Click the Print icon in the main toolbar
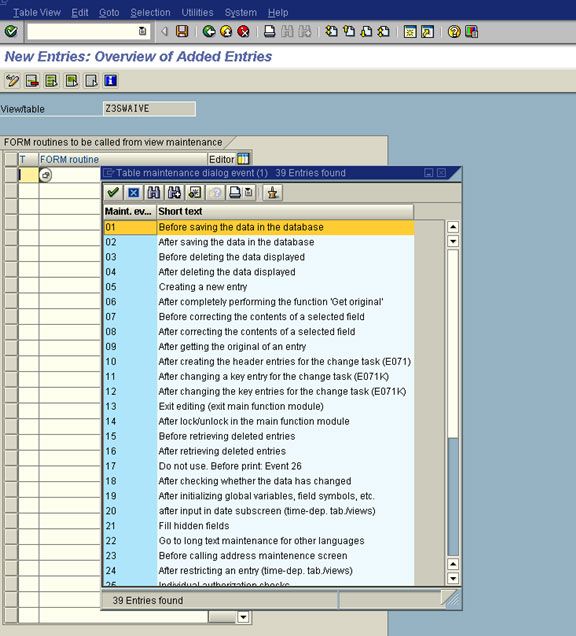Screen dimensions: 576x636 270,31
